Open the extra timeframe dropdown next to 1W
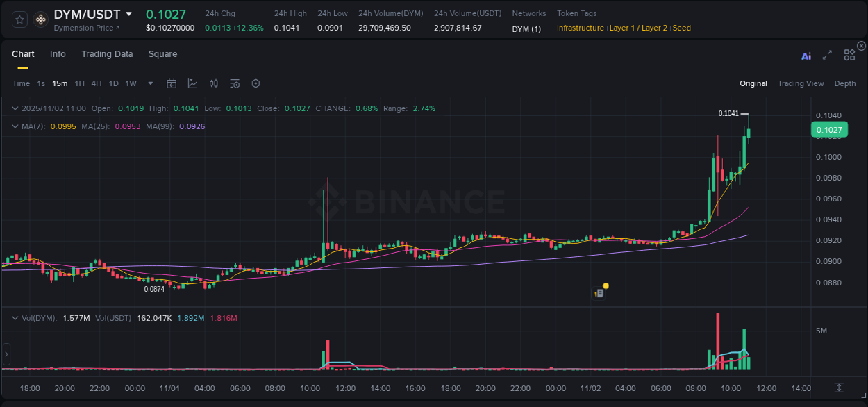The width and height of the screenshot is (868, 407). pyautogui.click(x=149, y=83)
